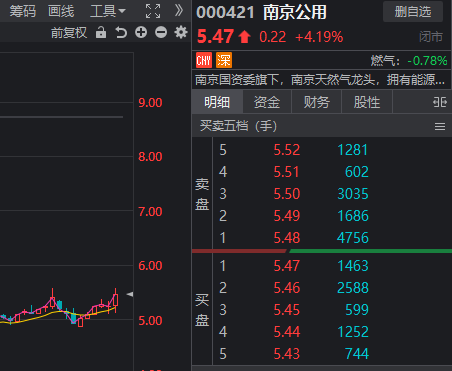Select buy level 2 price 5.46
Screen dimensions: 452x371
tap(287, 288)
